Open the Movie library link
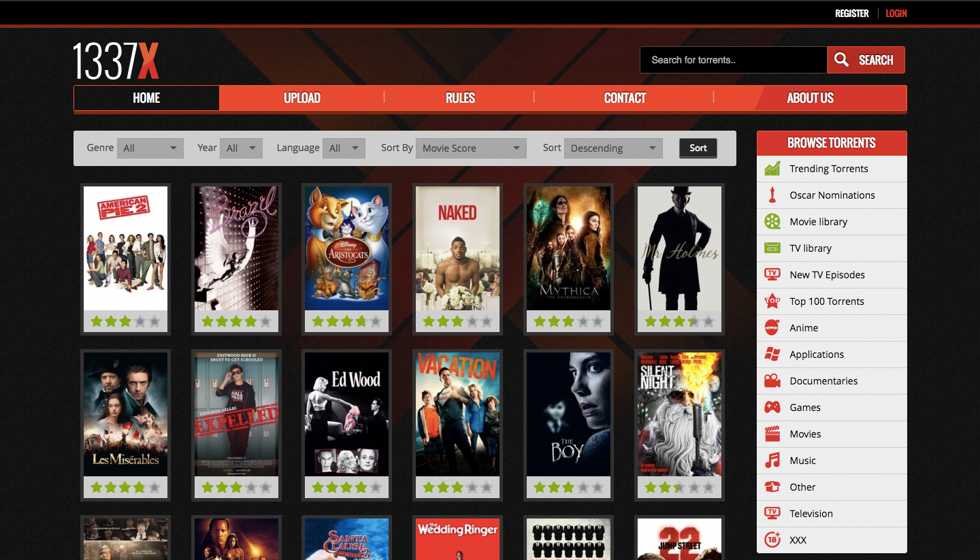This screenshot has width=980, height=560. pyautogui.click(x=819, y=222)
